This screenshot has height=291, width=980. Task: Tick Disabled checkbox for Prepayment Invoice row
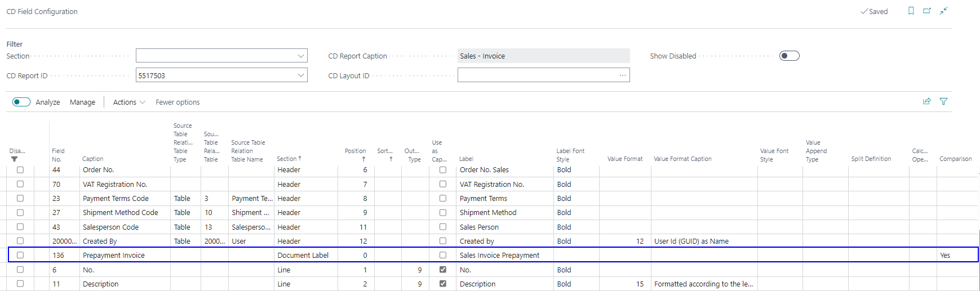click(20, 255)
